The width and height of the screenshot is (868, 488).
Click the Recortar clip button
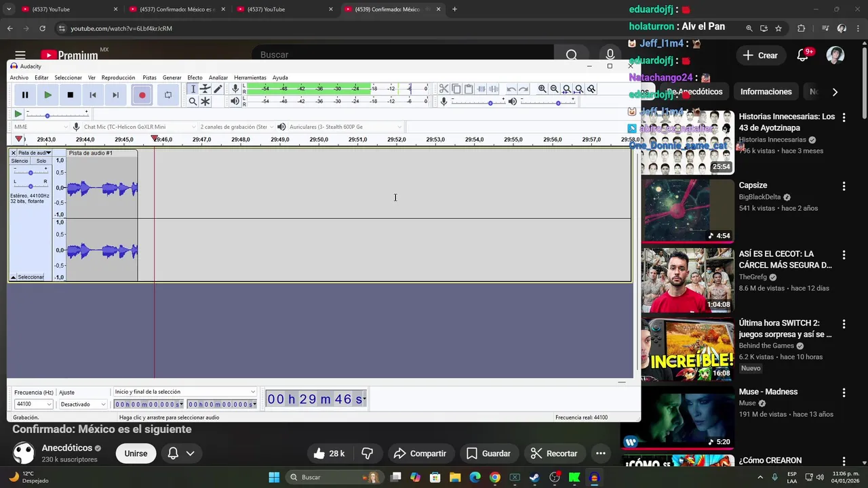point(553,453)
